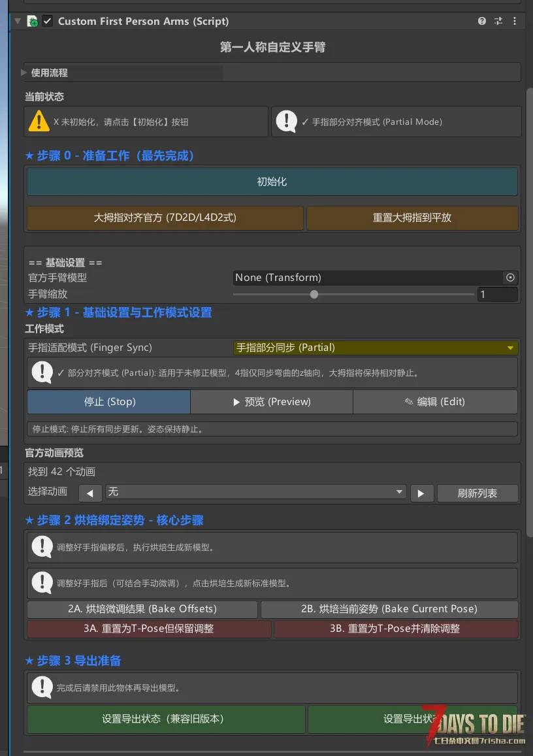The height and width of the screenshot is (756, 533).
Task: Disable the Custom First Person Arms checkbox
Action: point(48,21)
